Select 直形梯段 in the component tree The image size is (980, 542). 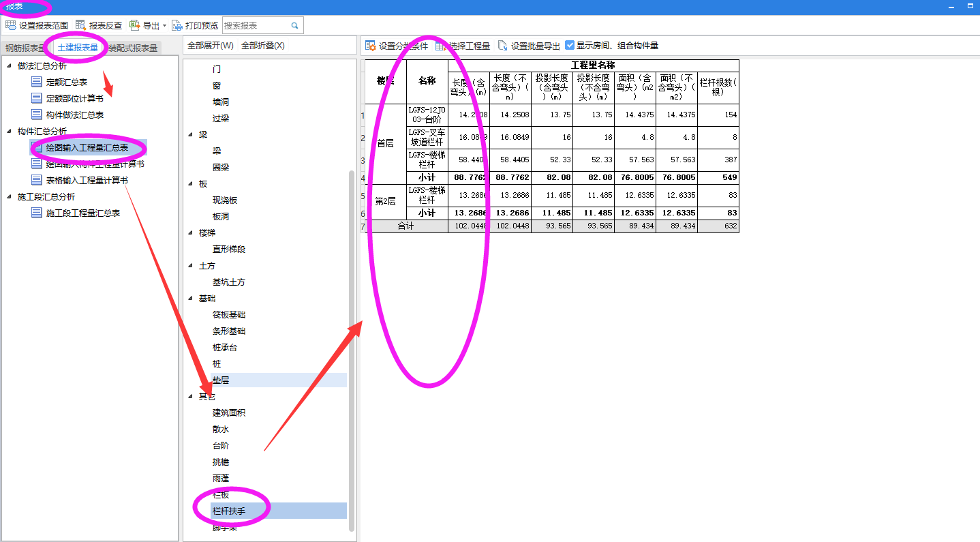pos(229,249)
